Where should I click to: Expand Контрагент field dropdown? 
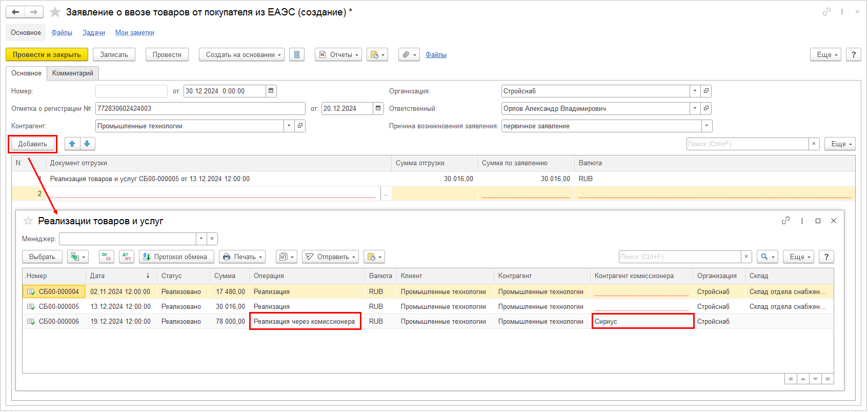point(289,126)
